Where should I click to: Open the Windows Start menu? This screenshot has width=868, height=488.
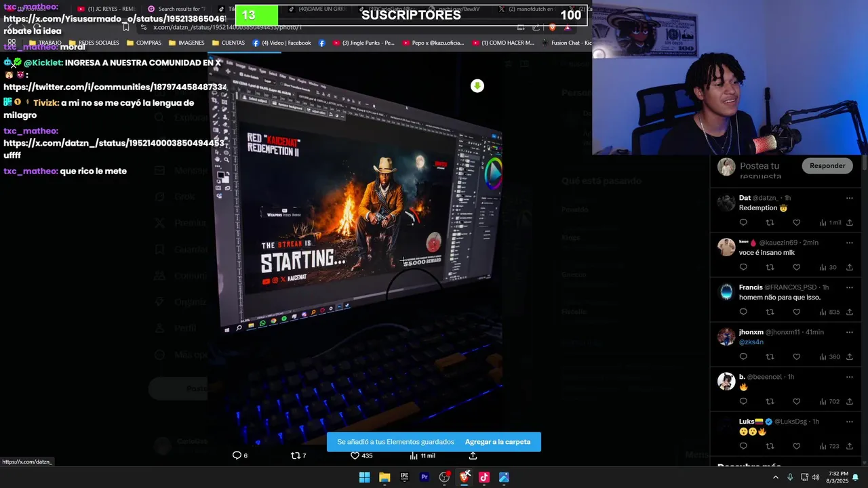364,477
